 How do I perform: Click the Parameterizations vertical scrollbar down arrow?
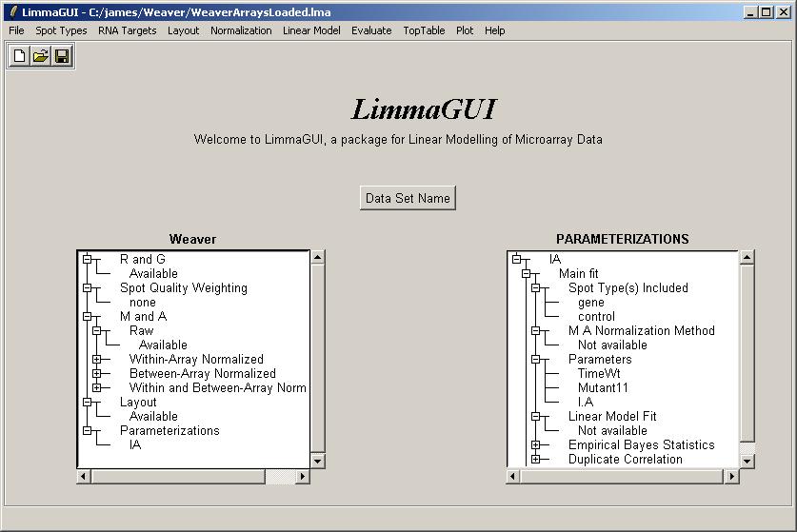pyautogui.click(x=747, y=461)
